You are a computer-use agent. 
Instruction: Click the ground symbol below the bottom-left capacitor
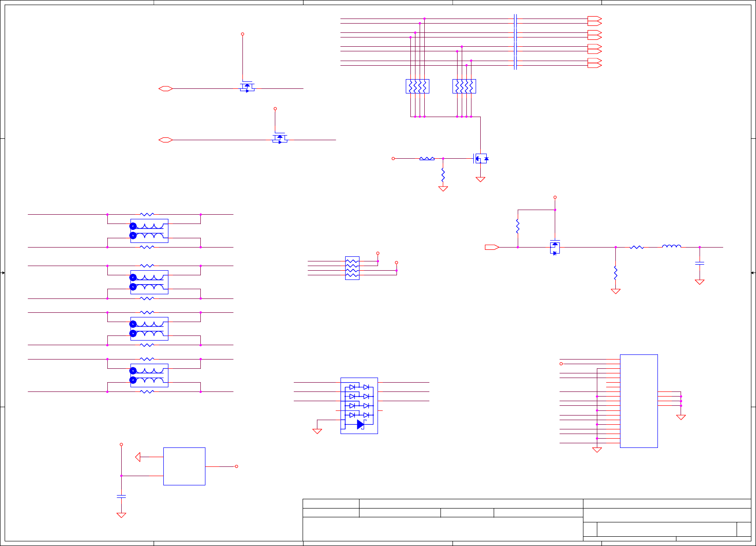pyautogui.click(x=121, y=515)
